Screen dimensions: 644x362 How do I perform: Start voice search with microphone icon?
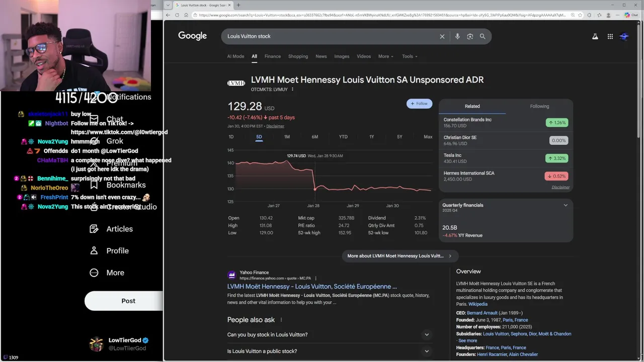coord(457,36)
